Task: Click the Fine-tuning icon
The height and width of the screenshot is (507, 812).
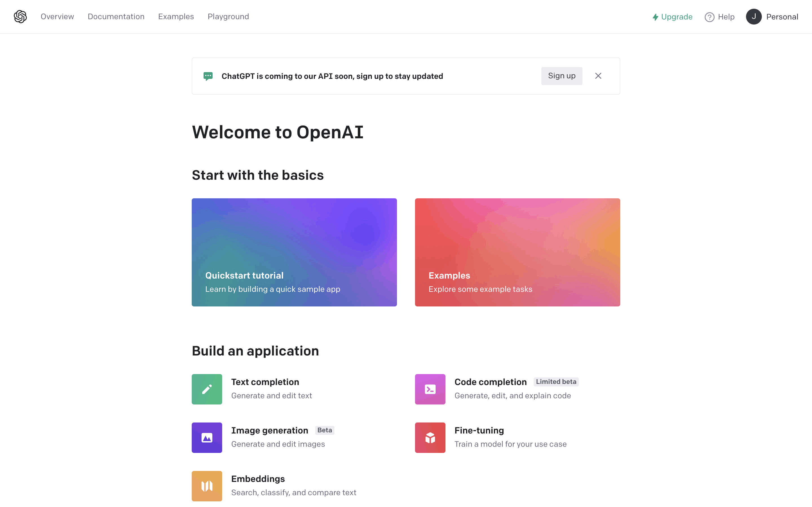Action: pyautogui.click(x=430, y=437)
